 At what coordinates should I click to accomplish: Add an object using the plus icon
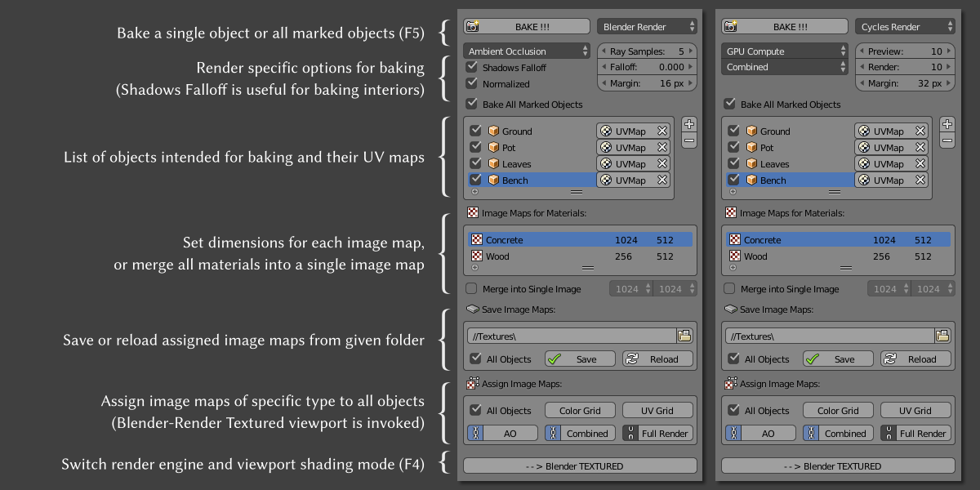[x=690, y=124]
